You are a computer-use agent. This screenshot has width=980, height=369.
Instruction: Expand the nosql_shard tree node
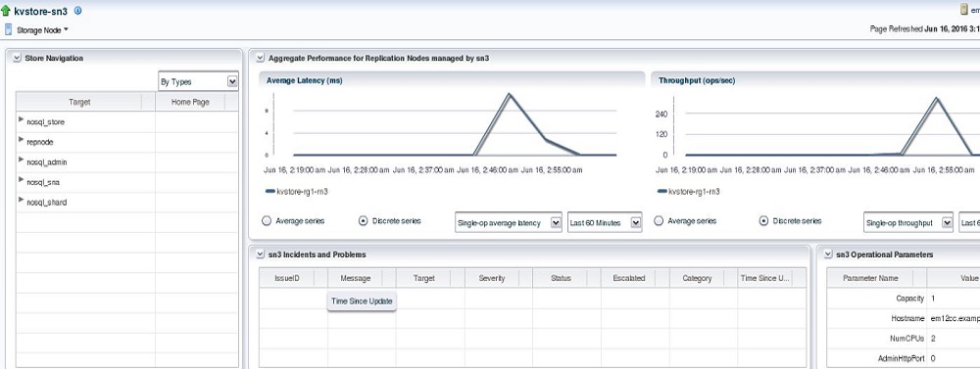(x=22, y=200)
